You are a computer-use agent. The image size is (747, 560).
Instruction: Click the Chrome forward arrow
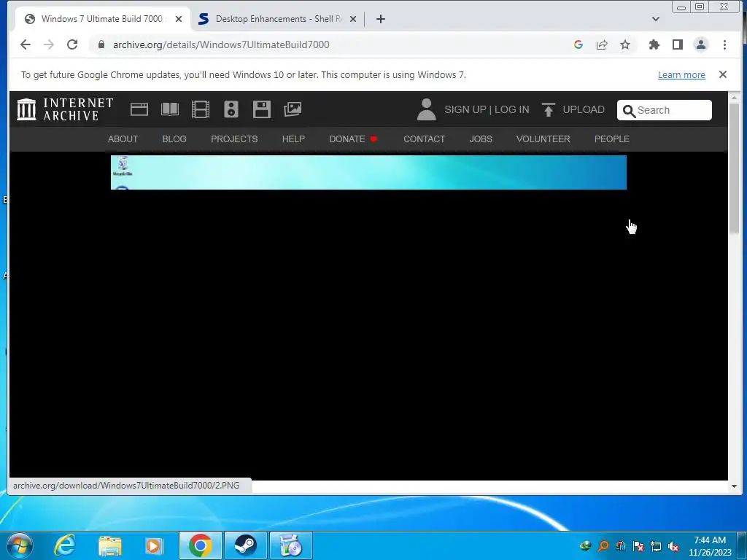[x=49, y=44]
